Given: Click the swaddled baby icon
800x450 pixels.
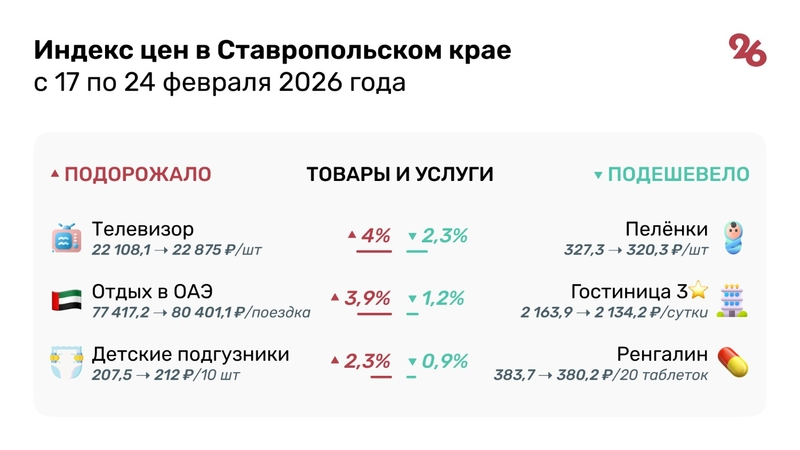Looking at the screenshot, I should (734, 239).
